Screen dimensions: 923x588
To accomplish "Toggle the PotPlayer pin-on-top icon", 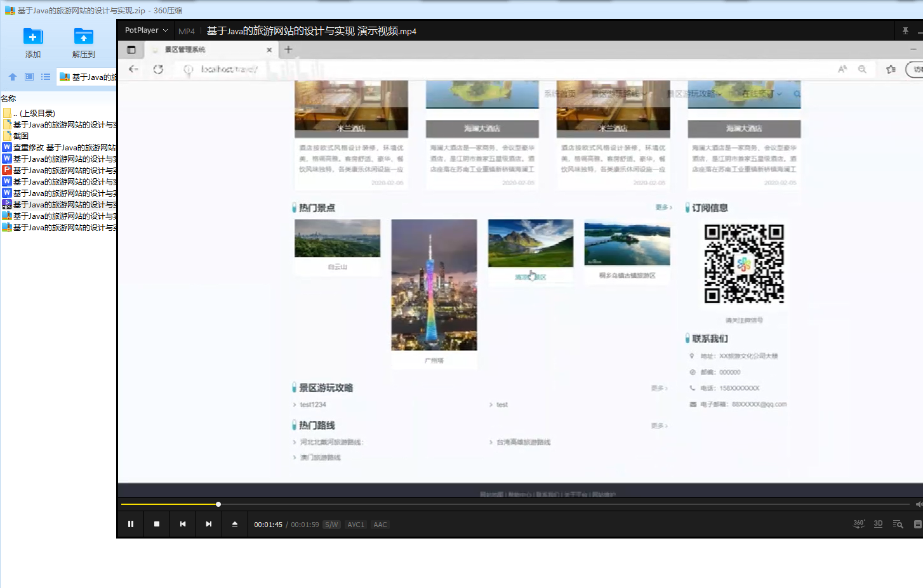I will point(906,30).
